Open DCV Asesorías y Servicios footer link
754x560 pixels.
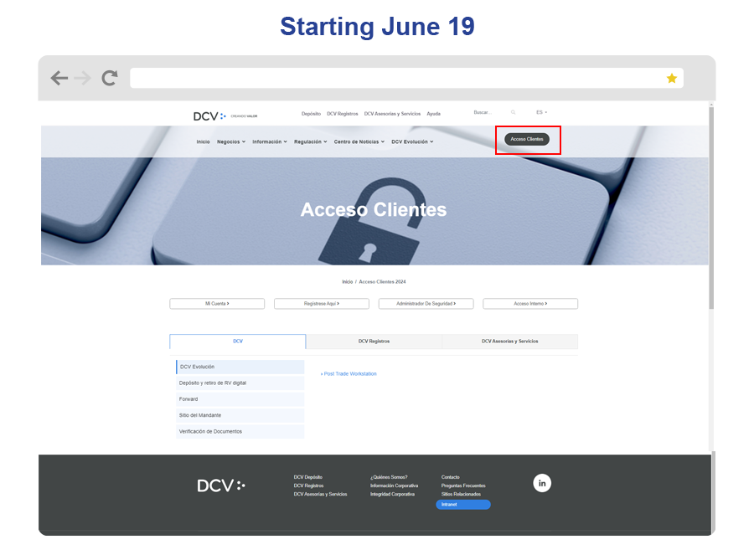pyautogui.click(x=320, y=494)
